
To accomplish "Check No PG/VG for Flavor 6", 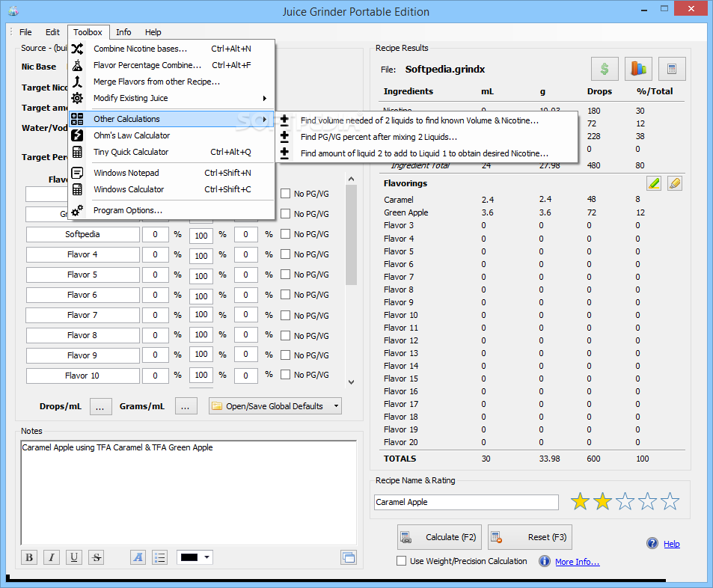I will [285, 295].
